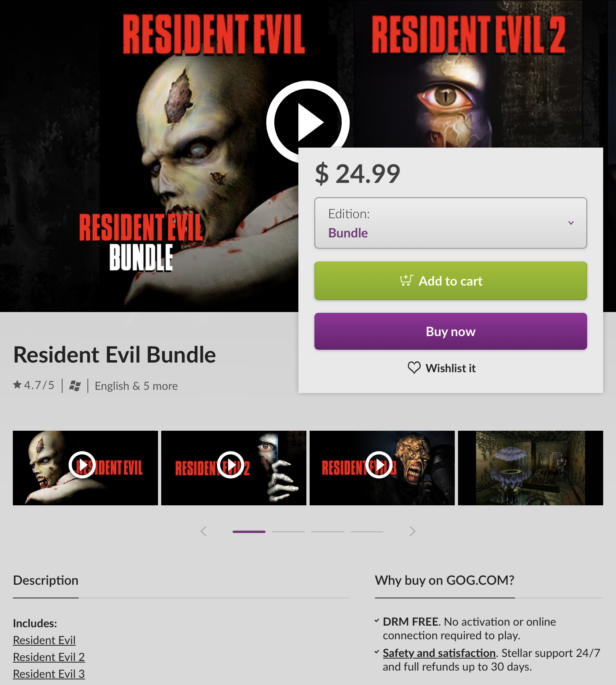Click the star rating icon
This screenshot has width=616, height=685.
pos(17,385)
